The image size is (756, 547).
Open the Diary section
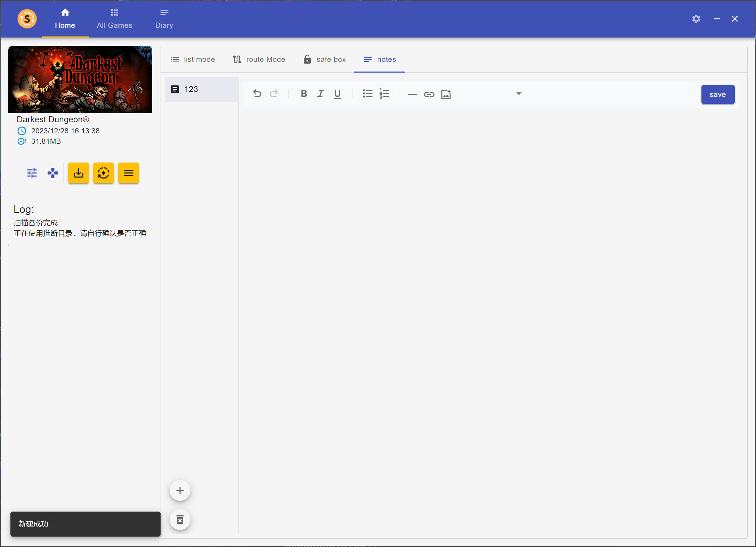(x=164, y=19)
